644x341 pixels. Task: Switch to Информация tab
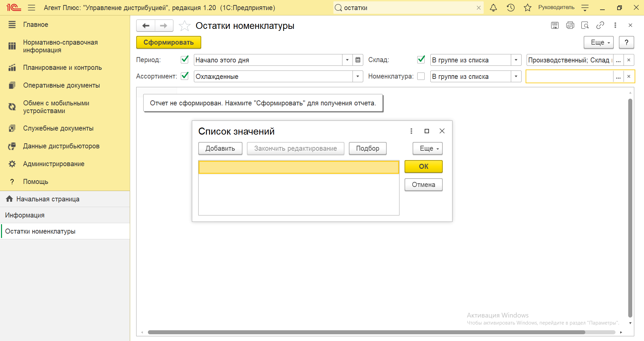[65, 215]
